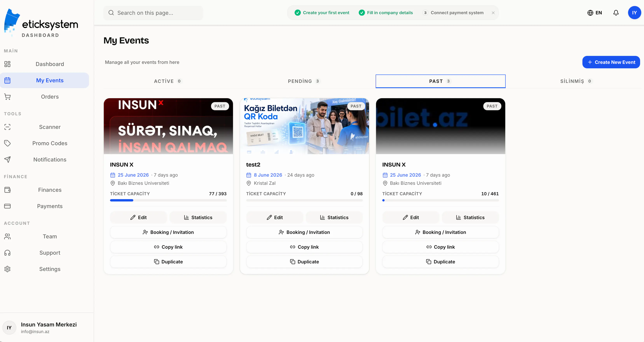644x342 pixels.
Task: Open the INSUN X red banner thumbnail
Action: tap(168, 126)
